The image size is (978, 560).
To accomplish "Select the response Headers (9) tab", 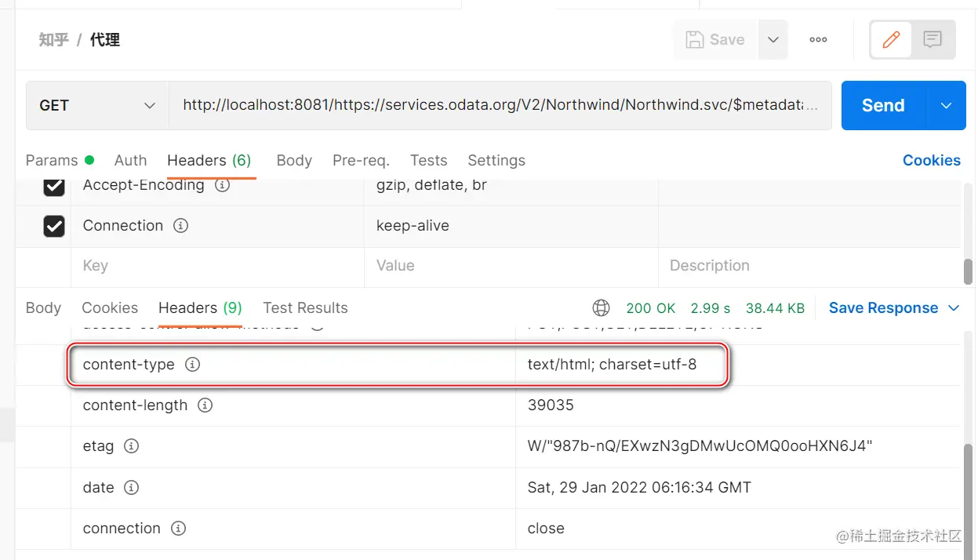I will point(200,308).
